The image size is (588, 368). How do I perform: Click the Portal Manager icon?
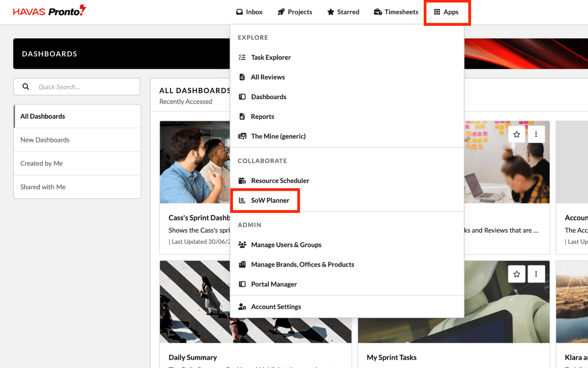coord(242,284)
